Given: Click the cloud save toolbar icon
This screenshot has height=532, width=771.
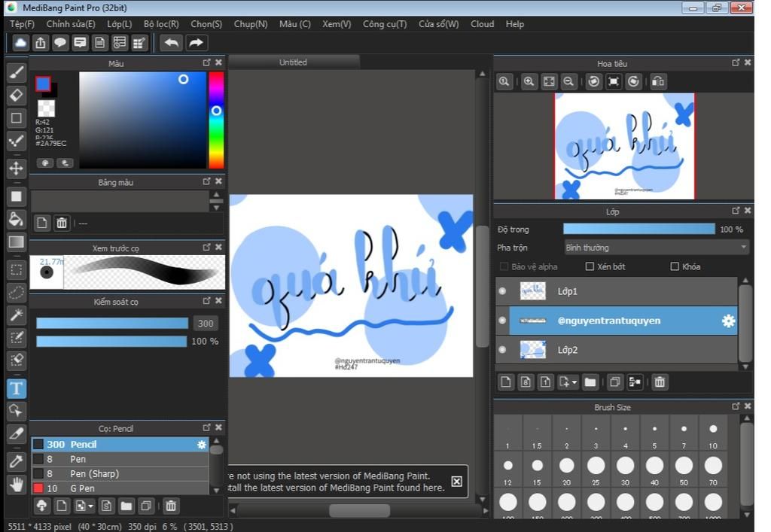Looking at the screenshot, I should [20, 43].
